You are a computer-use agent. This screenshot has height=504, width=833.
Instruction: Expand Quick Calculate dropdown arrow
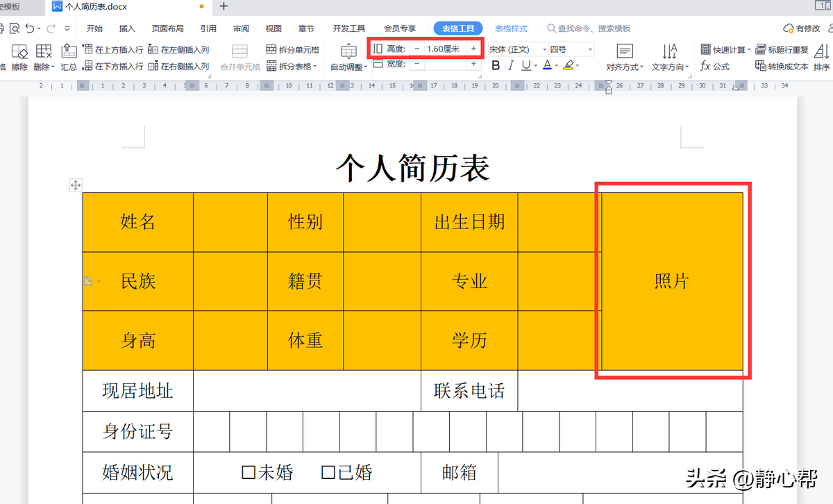click(x=749, y=50)
